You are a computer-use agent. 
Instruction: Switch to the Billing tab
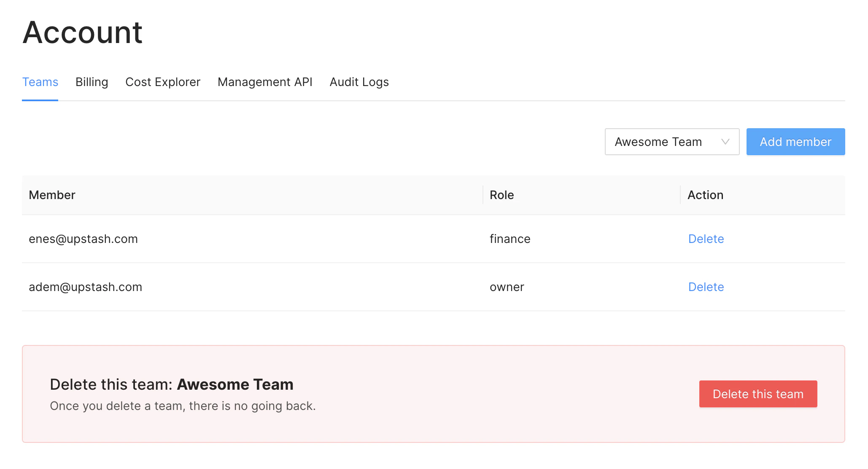pos(92,82)
